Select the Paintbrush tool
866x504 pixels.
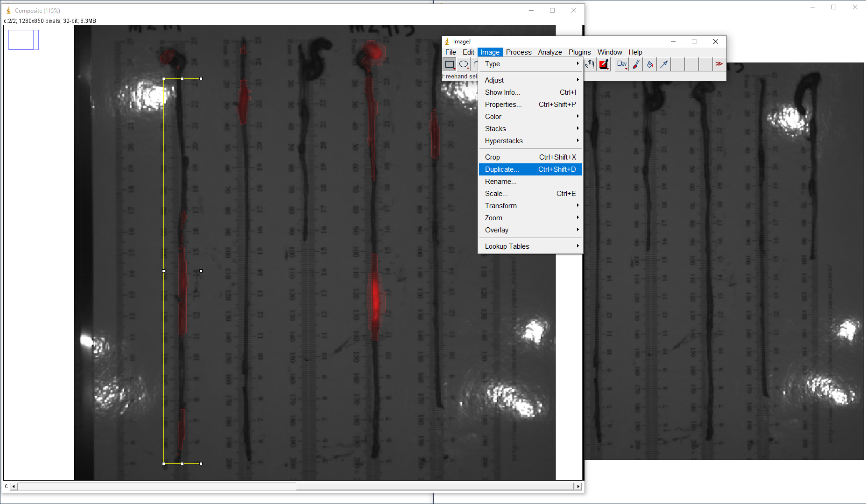coord(636,64)
